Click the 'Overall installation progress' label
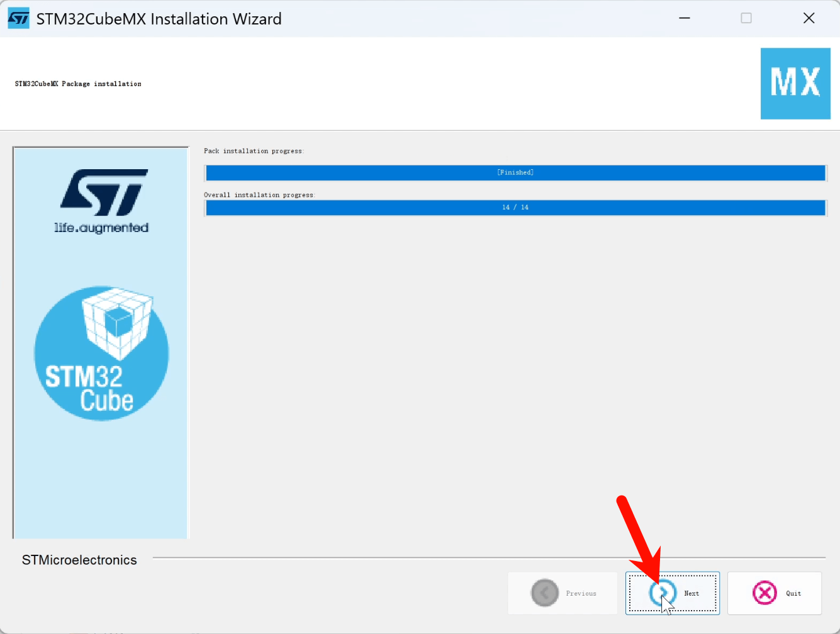 [259, 195]
